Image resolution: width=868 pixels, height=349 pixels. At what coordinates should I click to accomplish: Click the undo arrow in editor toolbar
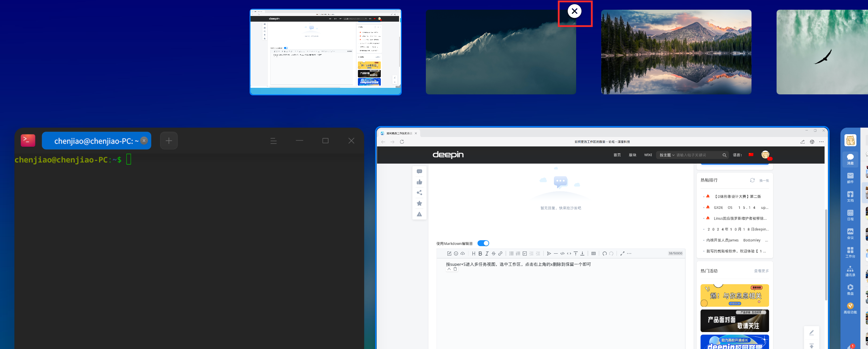(604, 253)
